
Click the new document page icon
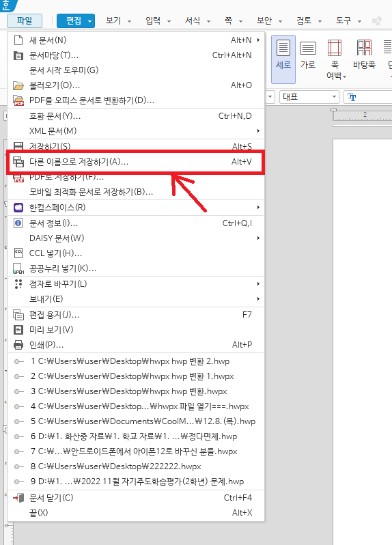[x=18, y=40]
